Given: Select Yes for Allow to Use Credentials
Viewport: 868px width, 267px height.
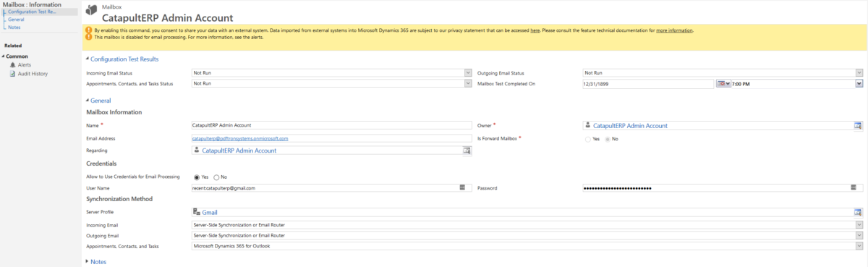Looking at the screenshot, I should pyautogui.click(x=197, y=177).
